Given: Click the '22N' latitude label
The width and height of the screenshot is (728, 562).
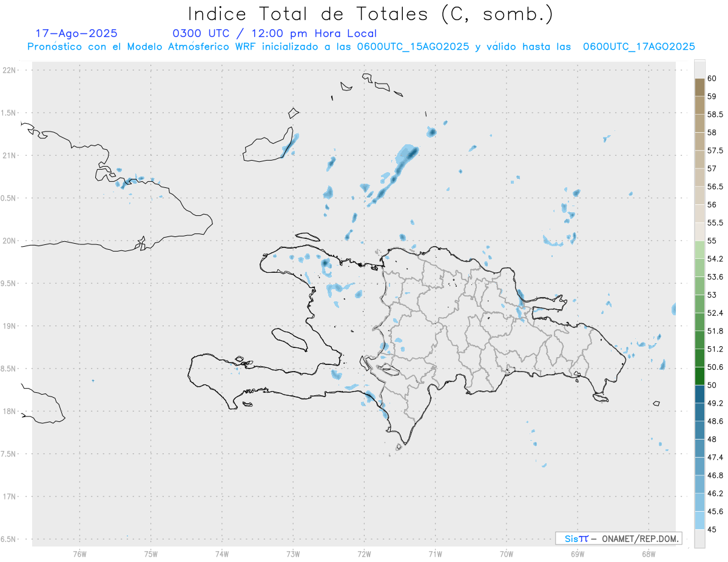Looking at the screenshot, I should click(x=10, y=70).
